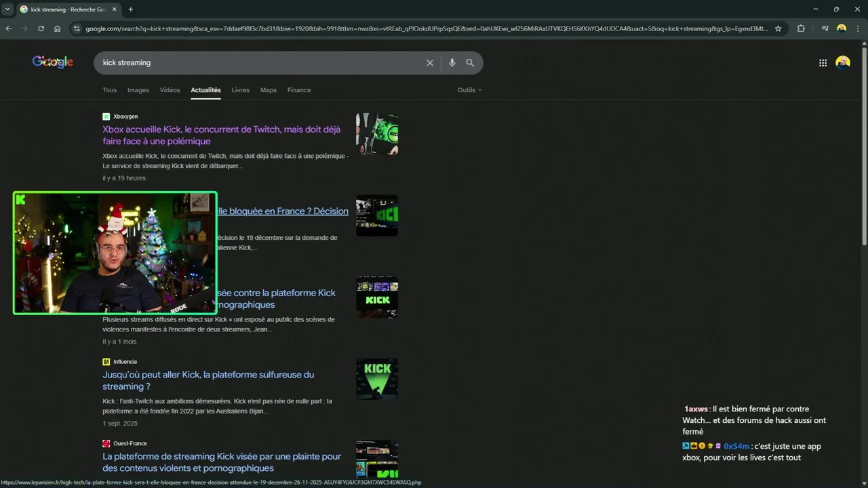
Task: Open the Jusqu'où peut aller Kick article
Action: (x=208, y=380)
